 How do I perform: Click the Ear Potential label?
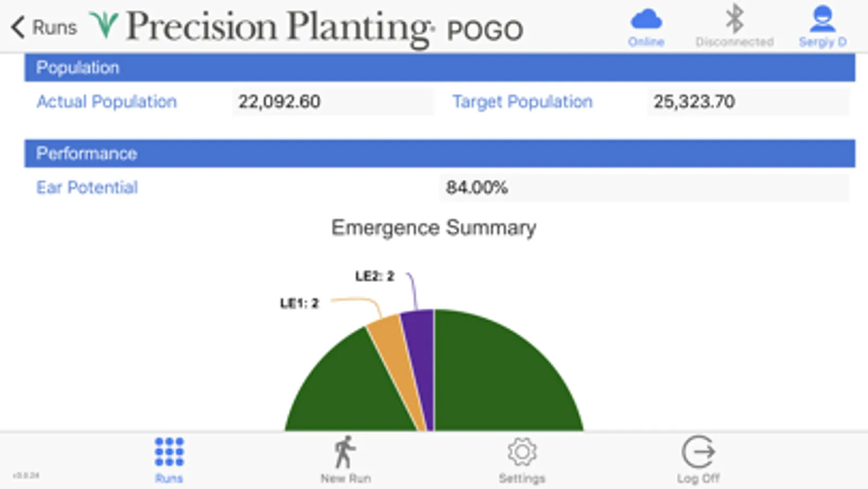point(87,187)
